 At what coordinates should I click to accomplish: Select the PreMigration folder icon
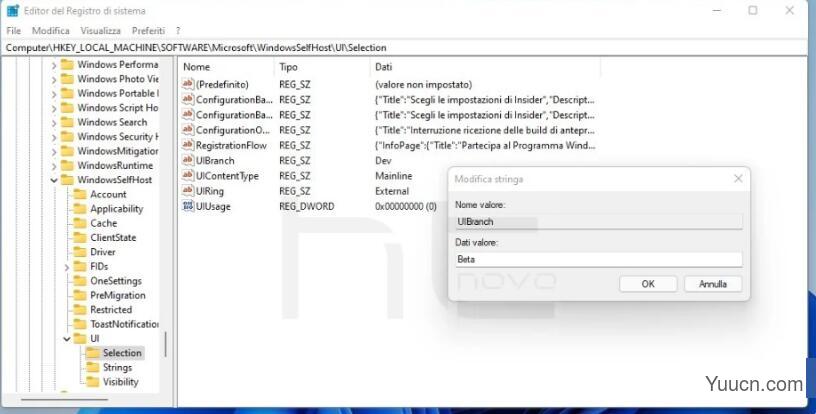coord(80,295)
